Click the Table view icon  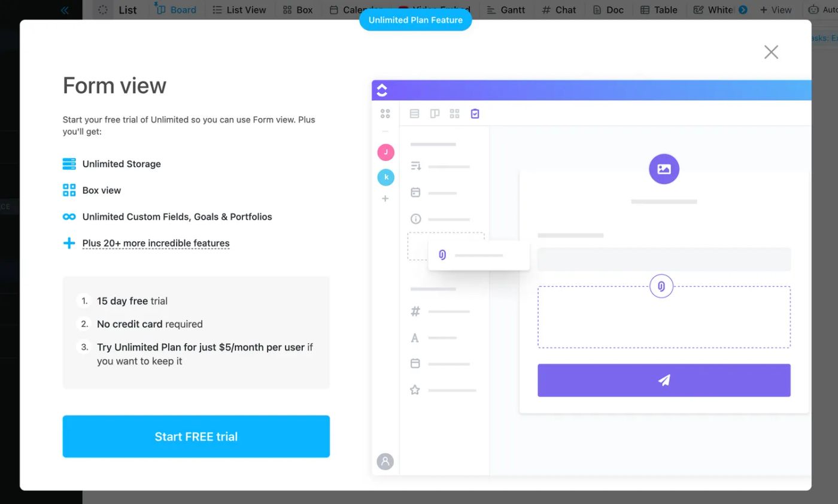(x=643, y=10)
